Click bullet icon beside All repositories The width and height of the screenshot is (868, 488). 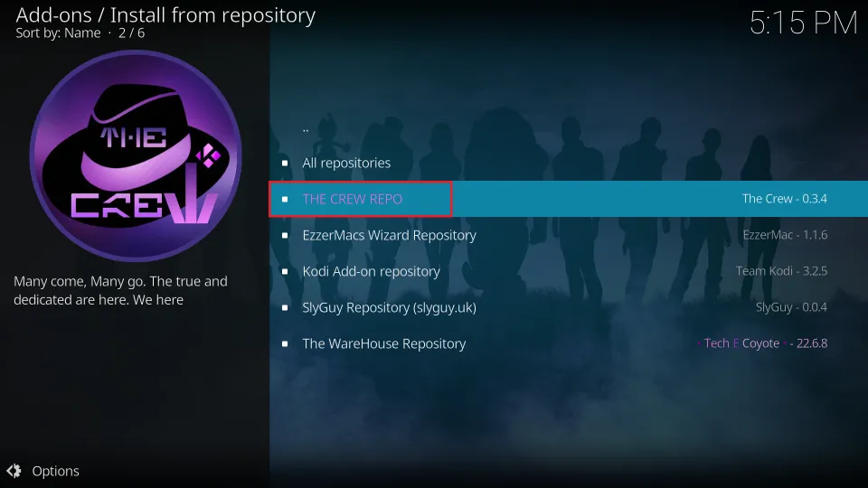point(285,164)
